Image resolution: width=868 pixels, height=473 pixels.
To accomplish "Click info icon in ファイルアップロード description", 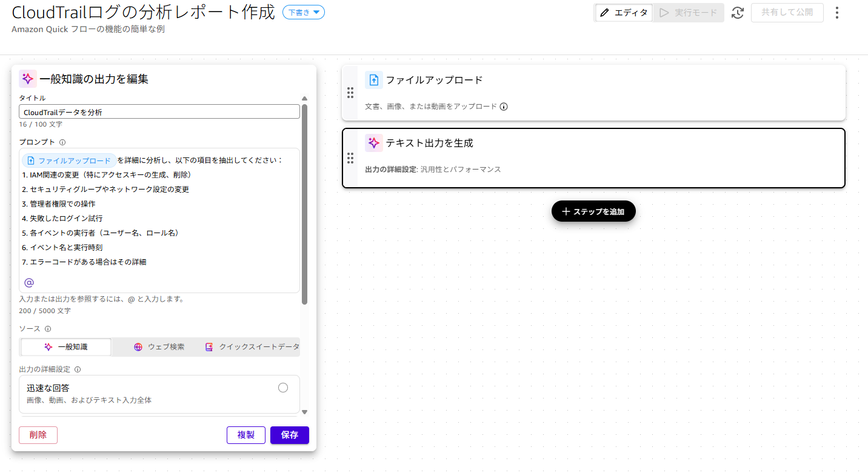I will click(503, 107).
